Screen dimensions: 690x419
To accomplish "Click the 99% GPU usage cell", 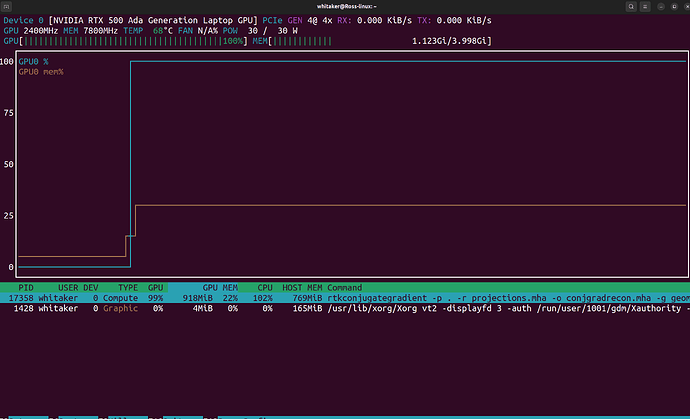I will coord(155,298).
